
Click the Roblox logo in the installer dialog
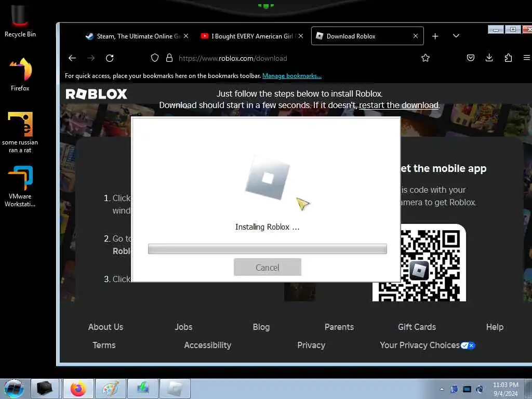(268, 178)
